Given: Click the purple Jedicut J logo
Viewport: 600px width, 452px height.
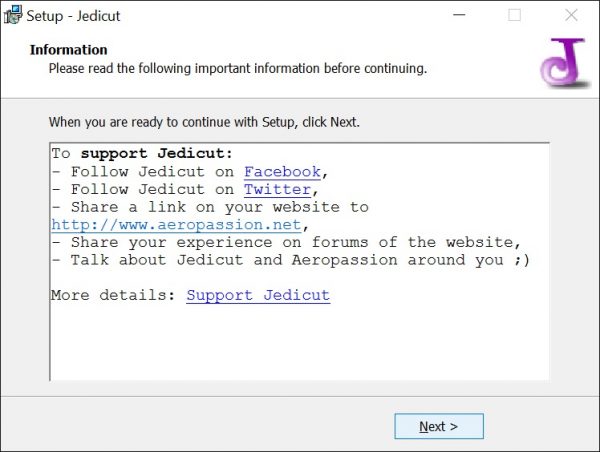Looking at the screenshot, I should 564,62.
